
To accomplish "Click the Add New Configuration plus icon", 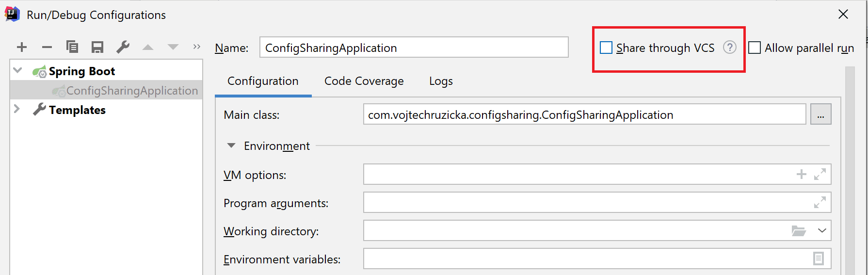I will (22, 47).
